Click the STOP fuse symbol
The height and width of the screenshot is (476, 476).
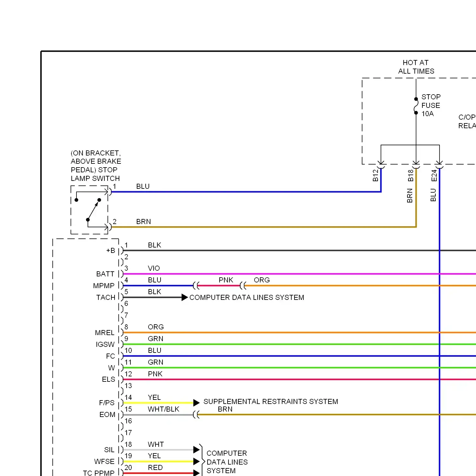point(416,106)
